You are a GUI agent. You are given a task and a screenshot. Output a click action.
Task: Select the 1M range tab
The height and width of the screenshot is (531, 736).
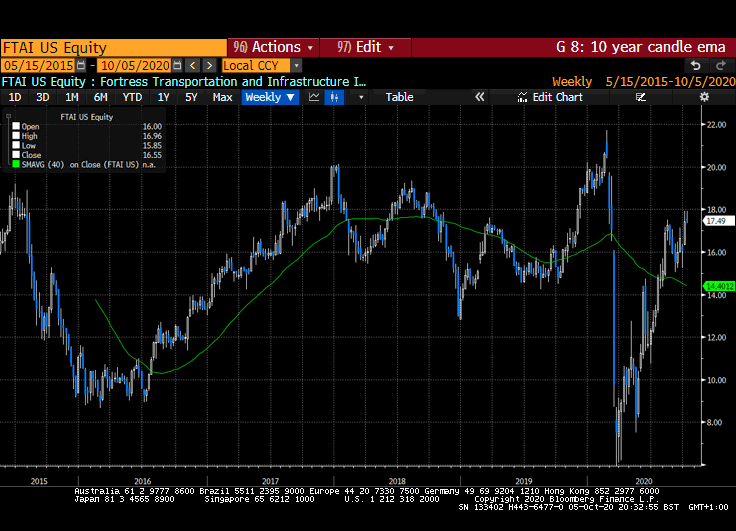click(71, 97)
